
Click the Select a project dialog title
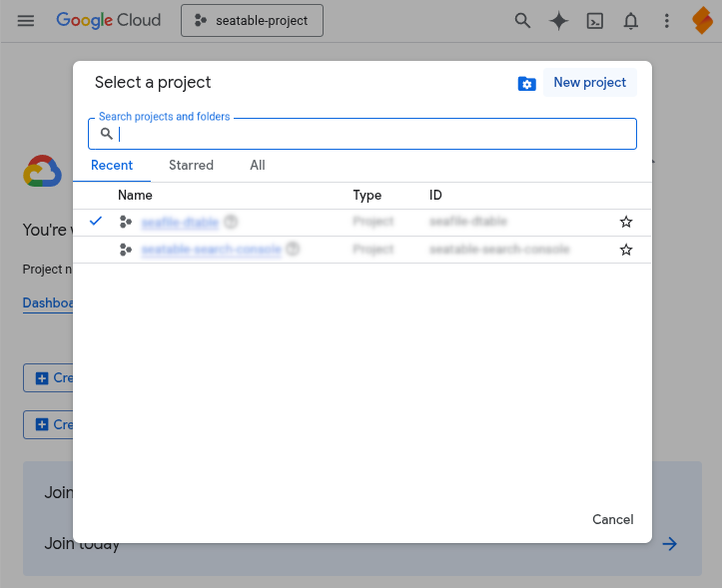click(153, 83)
